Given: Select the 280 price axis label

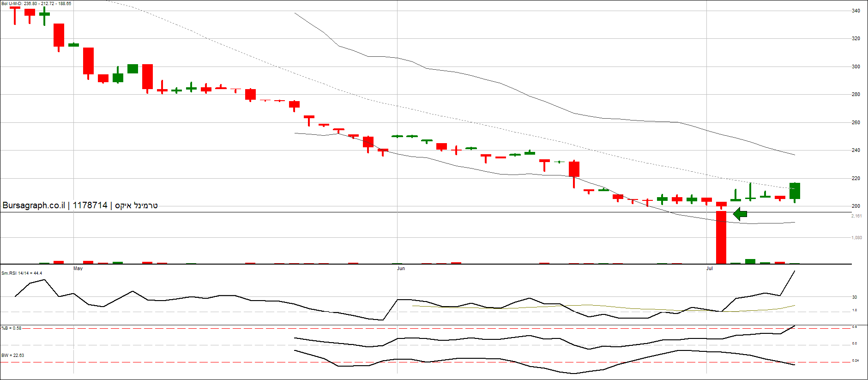Looking at the screenshot, I should [x=856, y=94].
